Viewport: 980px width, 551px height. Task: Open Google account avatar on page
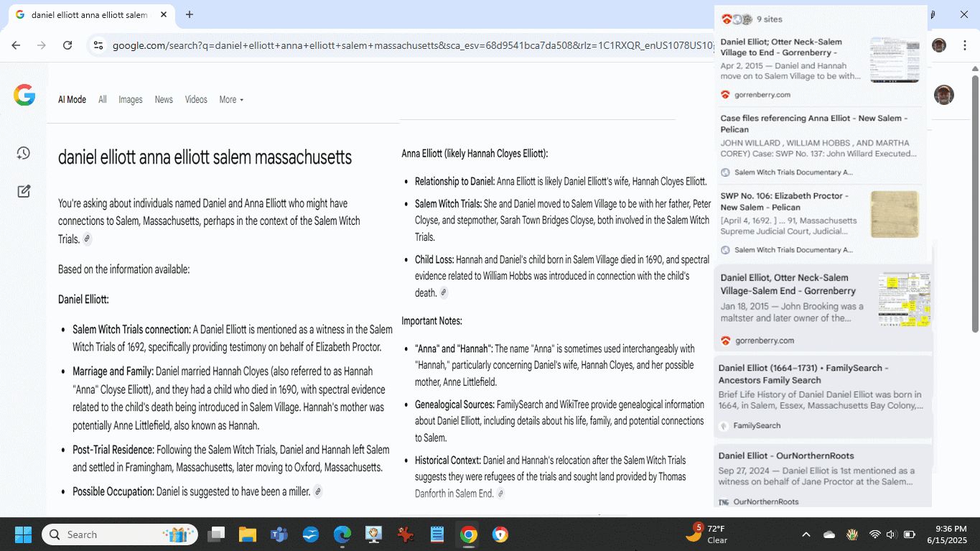pos(943,95)
